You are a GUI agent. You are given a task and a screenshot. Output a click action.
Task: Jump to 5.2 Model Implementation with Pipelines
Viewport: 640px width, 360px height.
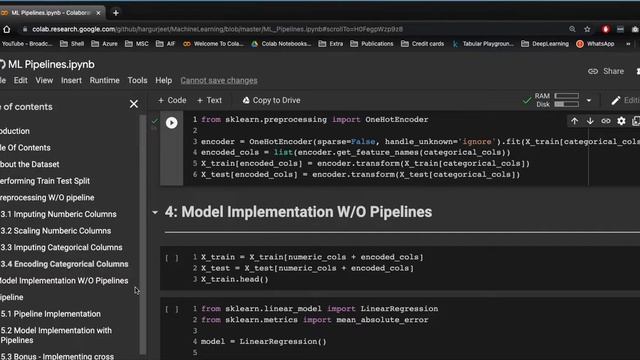pos(56,336)
